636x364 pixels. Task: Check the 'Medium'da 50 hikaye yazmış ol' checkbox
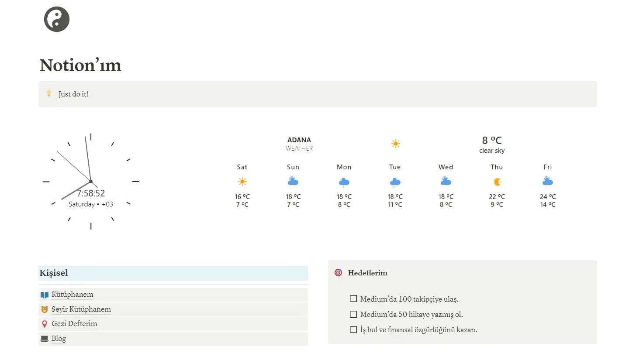353,314
